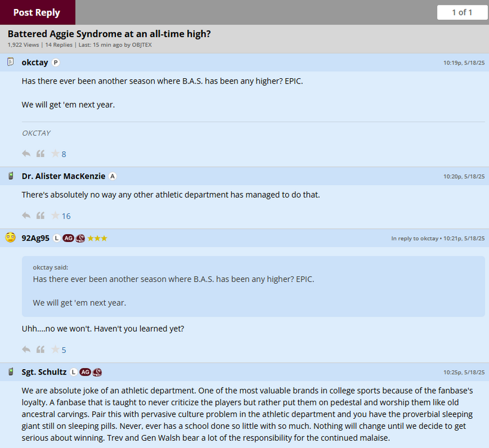The image size is (489, 448).
Task: Click the reply arrow on okctay's post
Action: pos(26,154)
